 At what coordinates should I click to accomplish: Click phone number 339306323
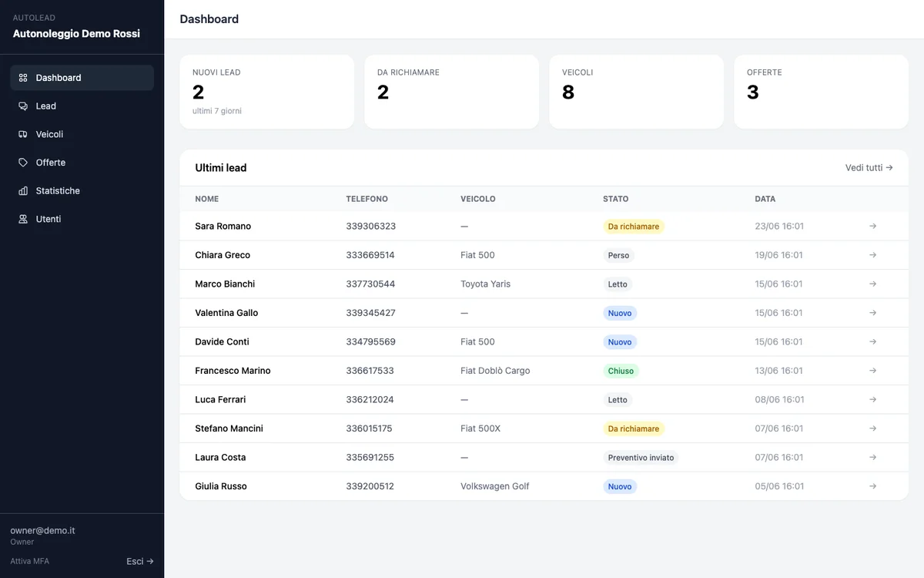(371, 227)
